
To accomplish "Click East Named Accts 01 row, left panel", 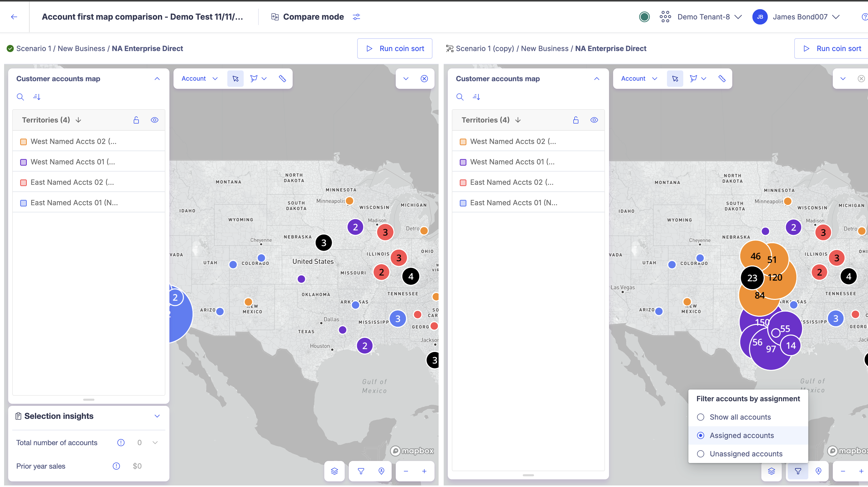I will [89, 203].
